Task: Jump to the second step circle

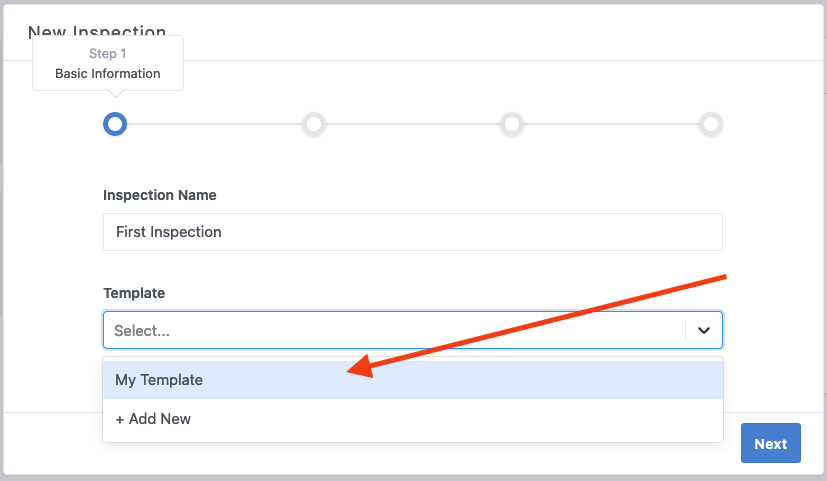Action: [314, 124]
